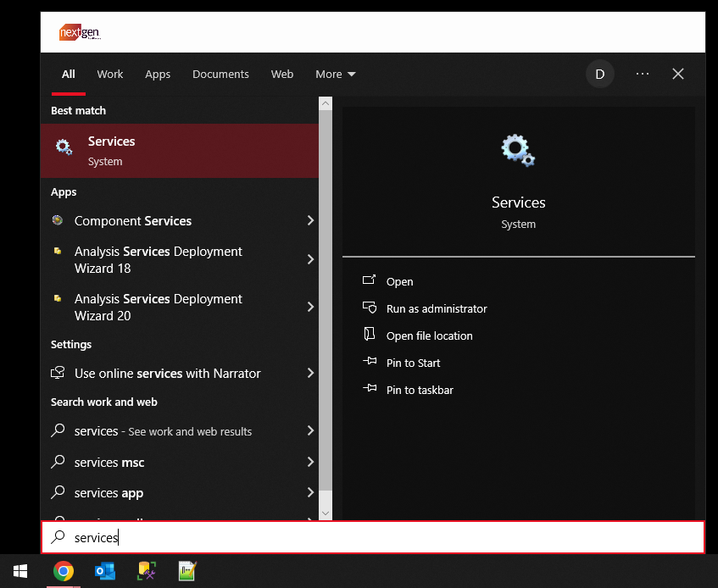The height and width of the screenshot is (588, 718).
Task: Click inside the search box containing 'services'
Action: coord(373,537)
